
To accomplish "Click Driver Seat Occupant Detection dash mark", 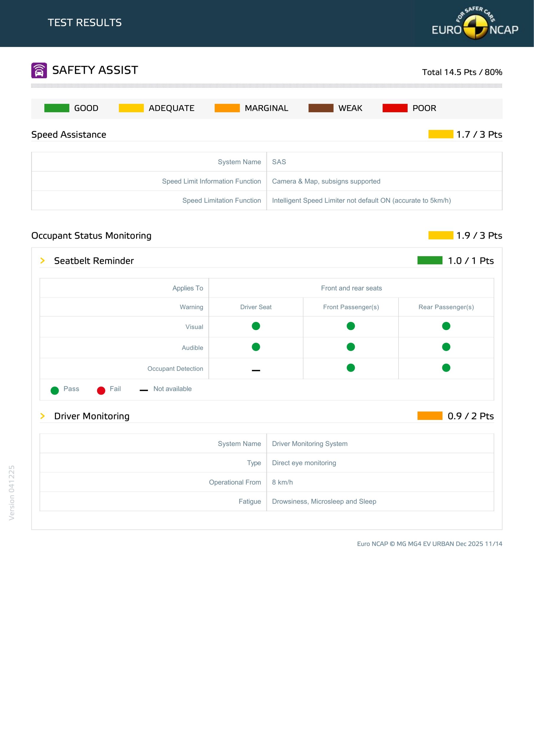I will [256, 370].
